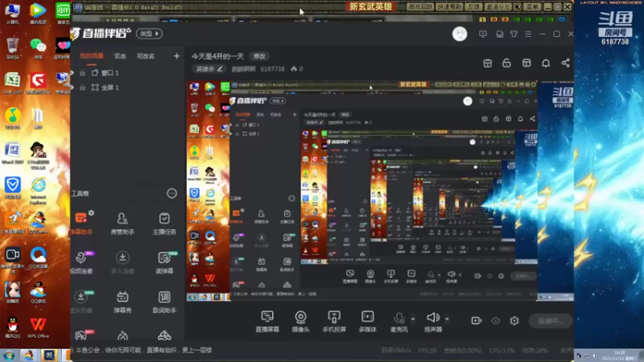Switch to 可改名 scene tab
644x362 pixels.
click(146, 56)
